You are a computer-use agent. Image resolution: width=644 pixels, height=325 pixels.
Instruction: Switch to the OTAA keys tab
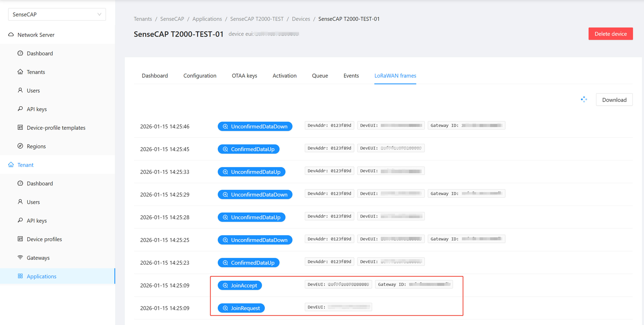(x=244, y=76)
